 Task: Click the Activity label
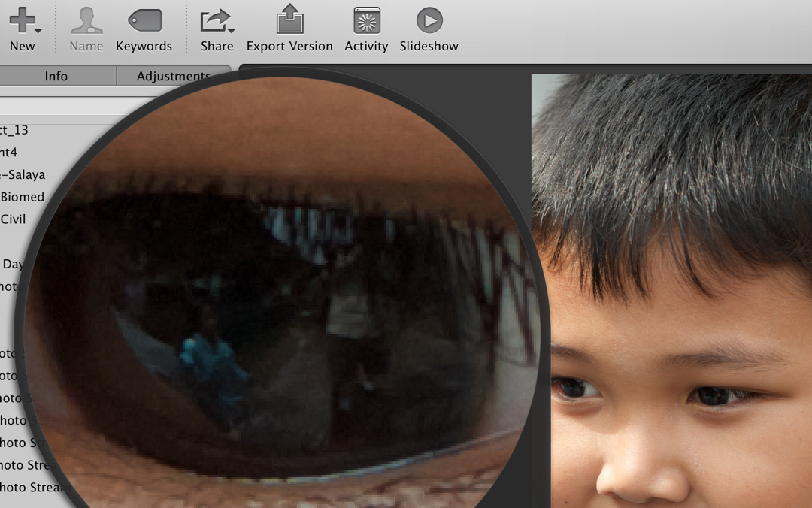coord(366,46)
